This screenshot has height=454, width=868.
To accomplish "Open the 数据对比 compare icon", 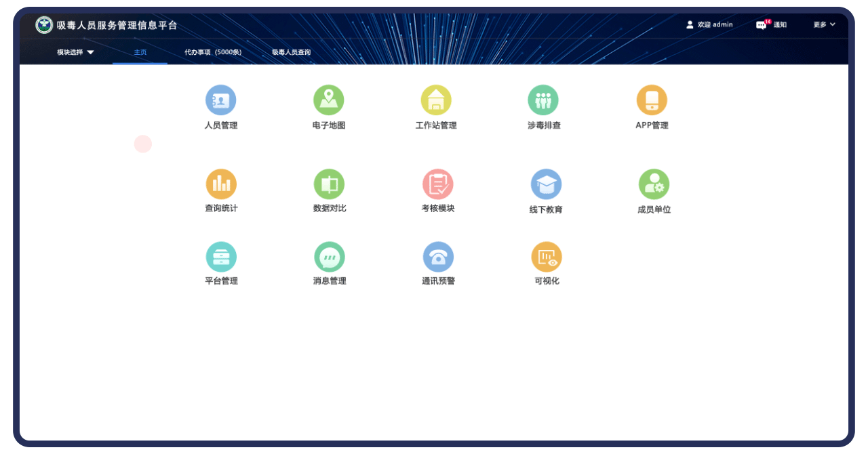I will [x=329, y=184].
